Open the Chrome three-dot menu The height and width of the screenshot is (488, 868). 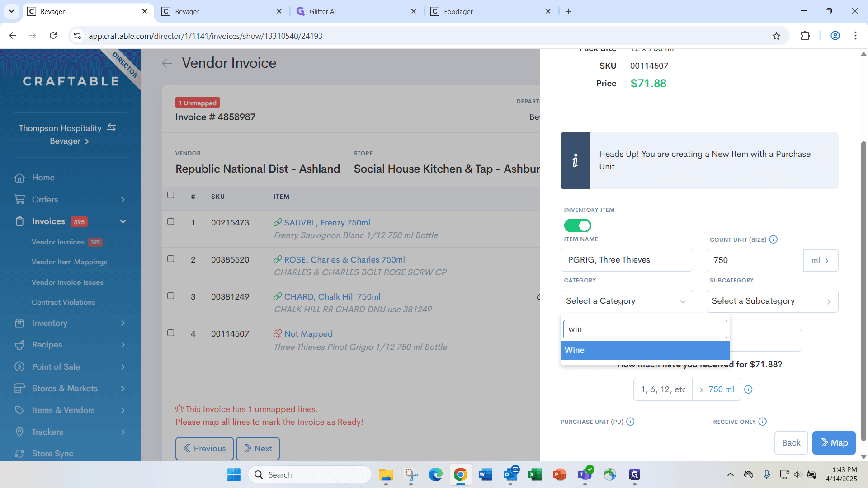click(x=855, y=36)
